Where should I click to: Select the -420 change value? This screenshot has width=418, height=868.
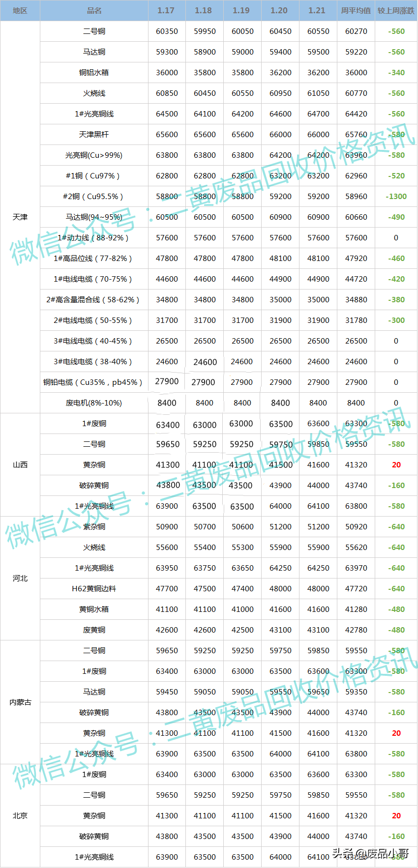(396, 279)
